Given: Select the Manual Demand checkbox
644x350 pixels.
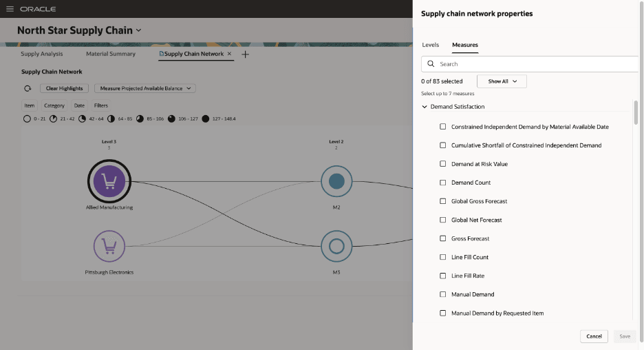Looking at the screenshot, I should pyautogui.click(x=443, y=294).
